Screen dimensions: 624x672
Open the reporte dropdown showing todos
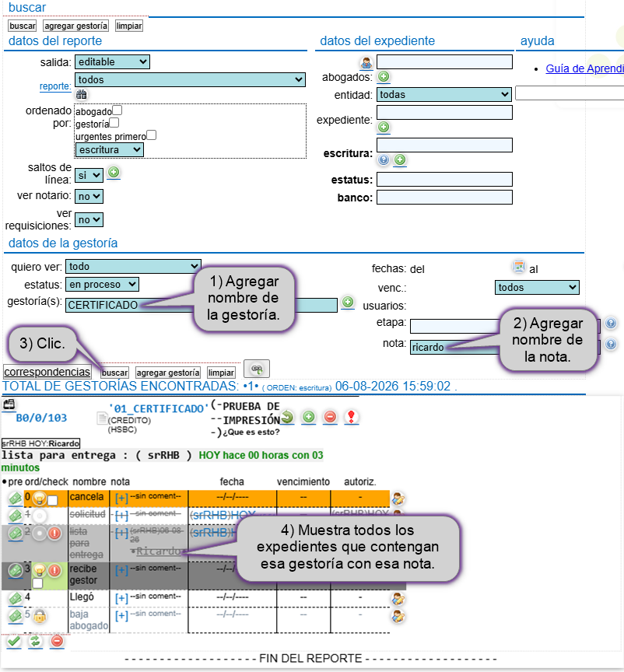(x=190, y=79)
